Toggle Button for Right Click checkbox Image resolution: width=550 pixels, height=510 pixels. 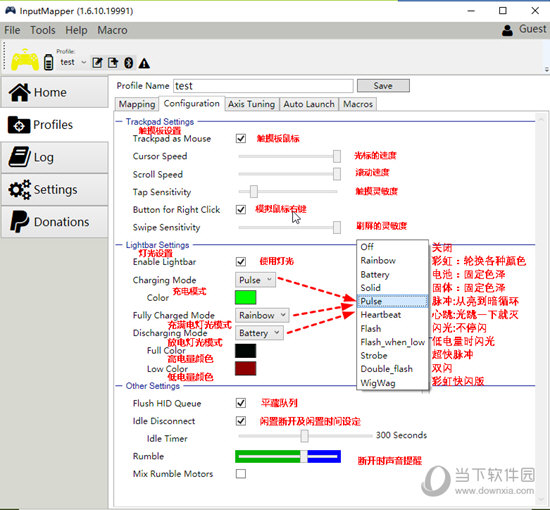point(241,209)
